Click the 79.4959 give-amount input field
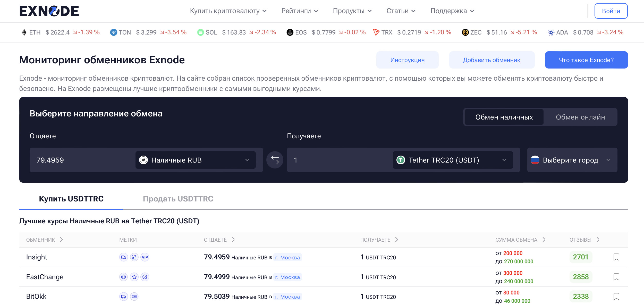Viewport: 644px width, 305px height. coord(82,160)
